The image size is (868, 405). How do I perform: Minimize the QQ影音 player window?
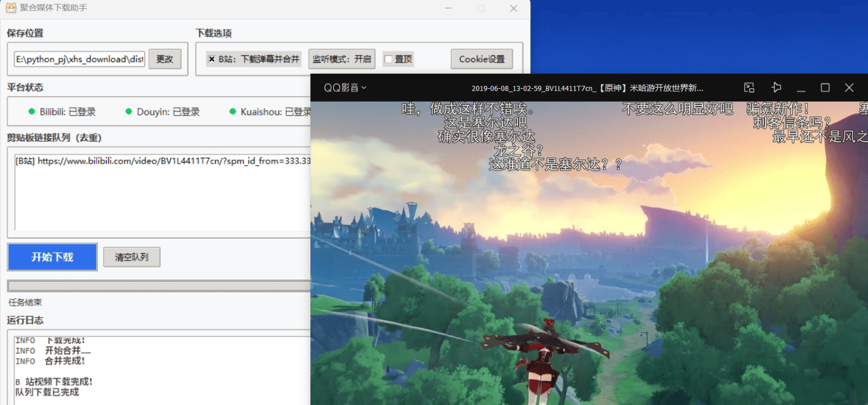tap(801, 88)
